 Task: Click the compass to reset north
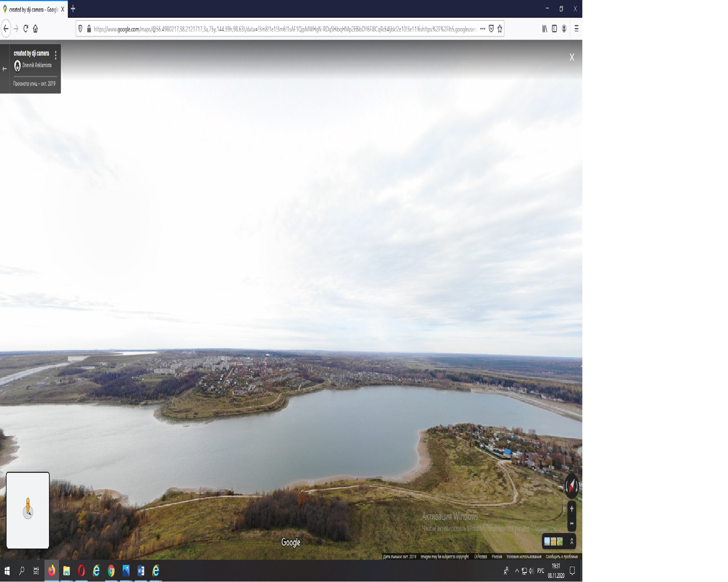click(571, 486)
